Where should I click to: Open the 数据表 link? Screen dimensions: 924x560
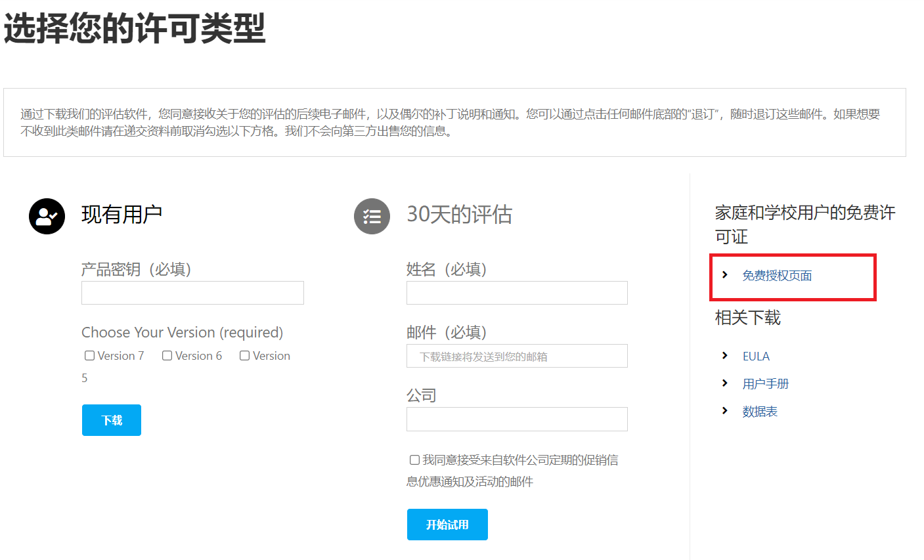[x=760, y=412]
